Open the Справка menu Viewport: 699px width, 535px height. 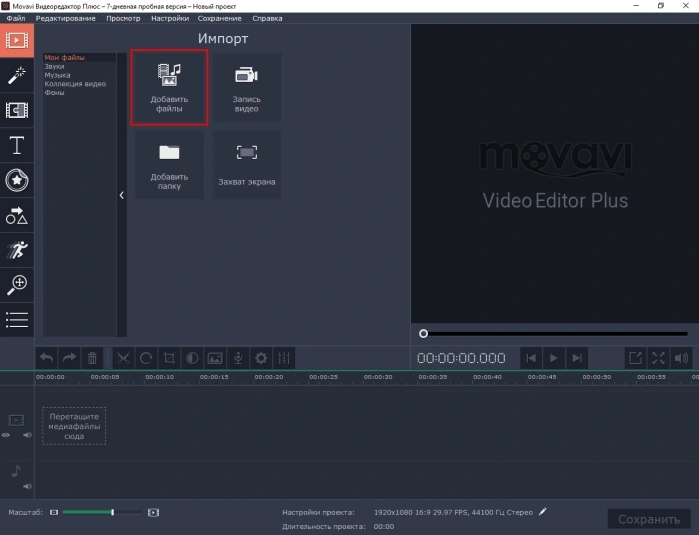coord(267,18)
